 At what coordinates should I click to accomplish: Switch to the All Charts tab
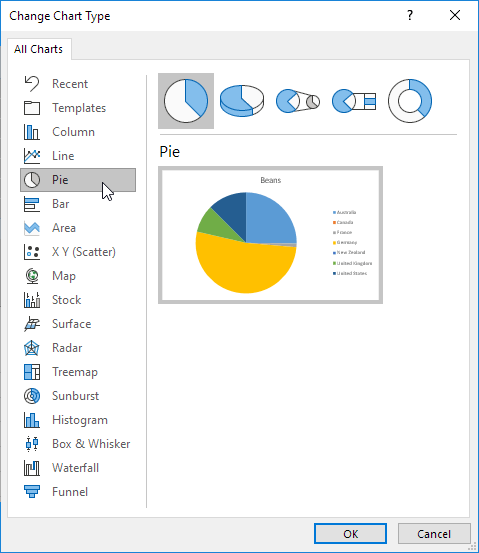tap(39, 49)
